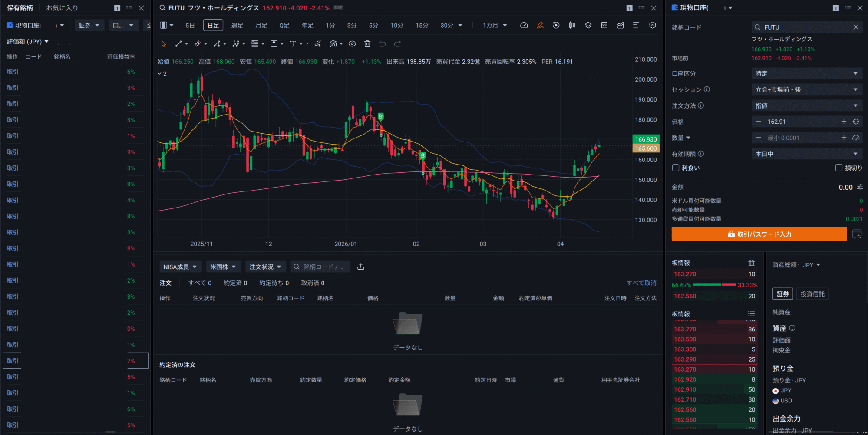Open the 有効期限 本日中 dropdown

[x=806, y=153]
